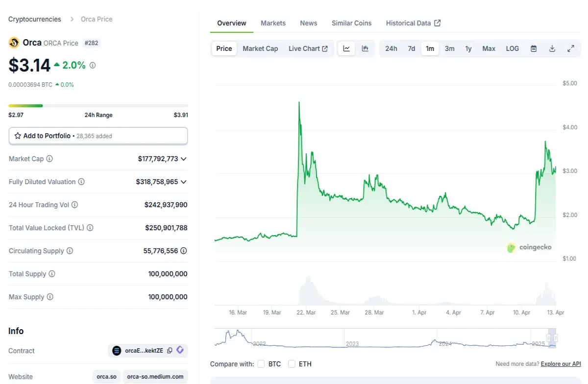Click the Orca coin logo icon
This screenshot has width=588, height=384.
[x=14, y=43]
